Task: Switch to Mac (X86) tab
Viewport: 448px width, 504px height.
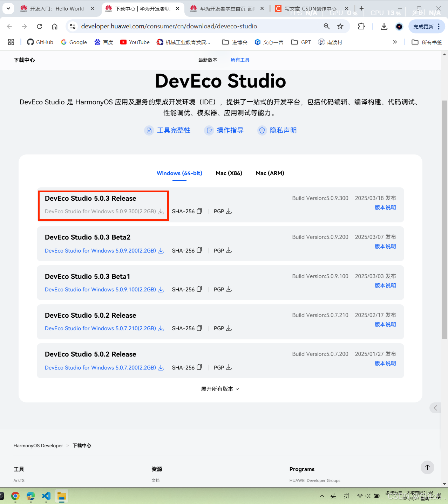Action: [229, 173]
